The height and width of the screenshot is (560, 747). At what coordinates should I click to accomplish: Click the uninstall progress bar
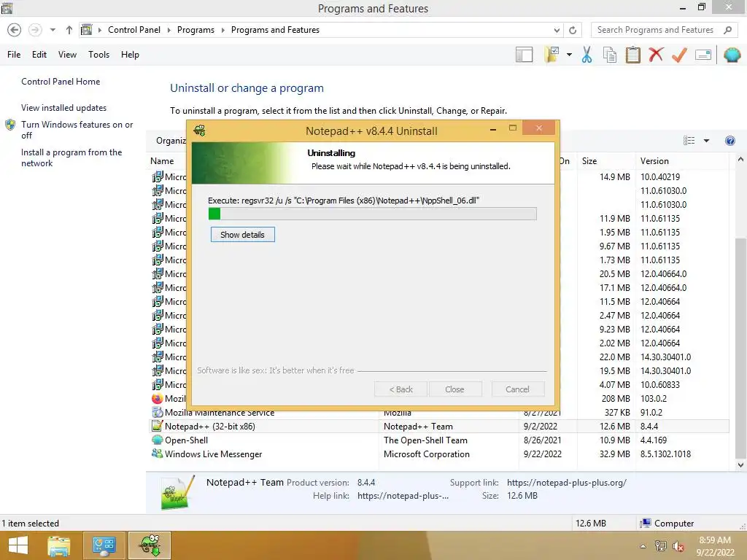pyautogui.click(x=373, y=214)
